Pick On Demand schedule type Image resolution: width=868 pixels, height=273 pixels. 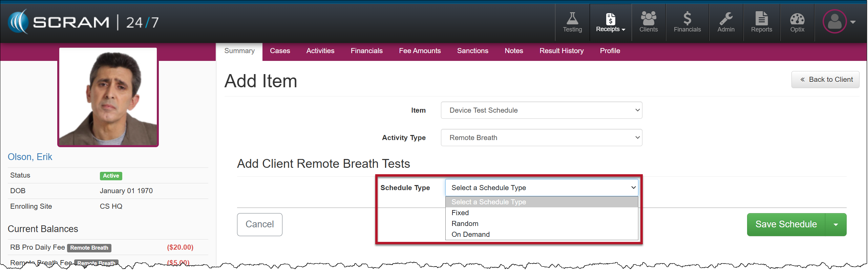470,234
